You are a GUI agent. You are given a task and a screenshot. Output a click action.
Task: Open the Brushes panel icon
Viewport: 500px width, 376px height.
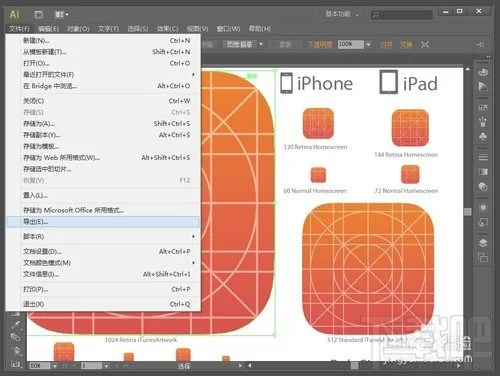point(483,122)
